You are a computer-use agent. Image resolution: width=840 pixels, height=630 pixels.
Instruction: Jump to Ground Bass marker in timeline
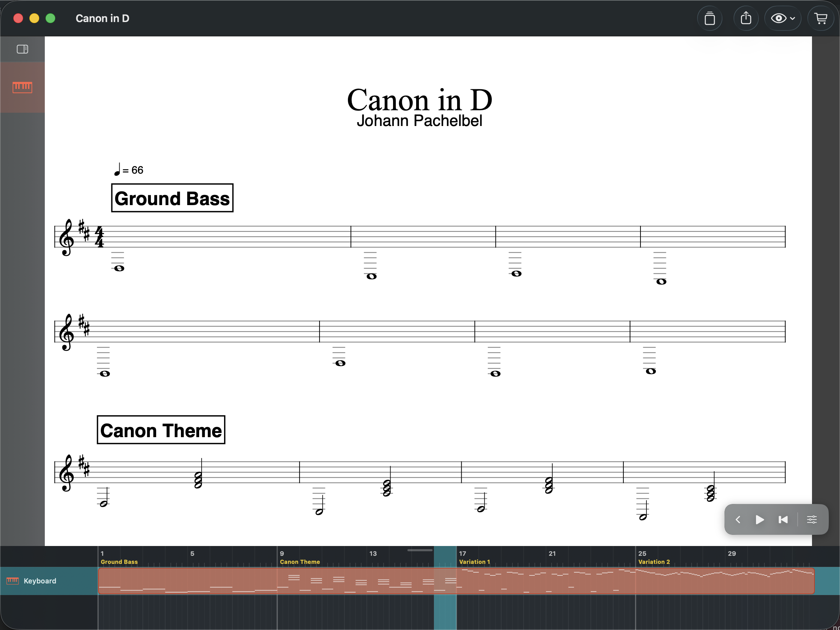pyautogui.click(x=119, y=562)
